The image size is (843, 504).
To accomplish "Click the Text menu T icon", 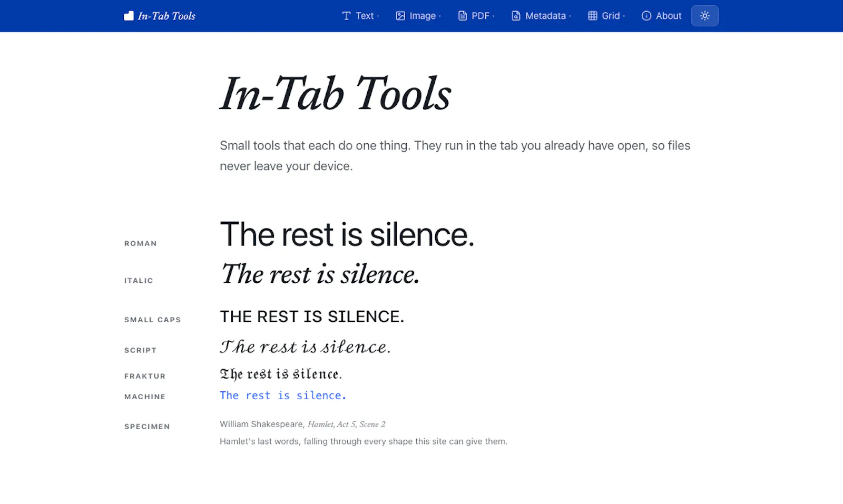I will tap(346, 16).
